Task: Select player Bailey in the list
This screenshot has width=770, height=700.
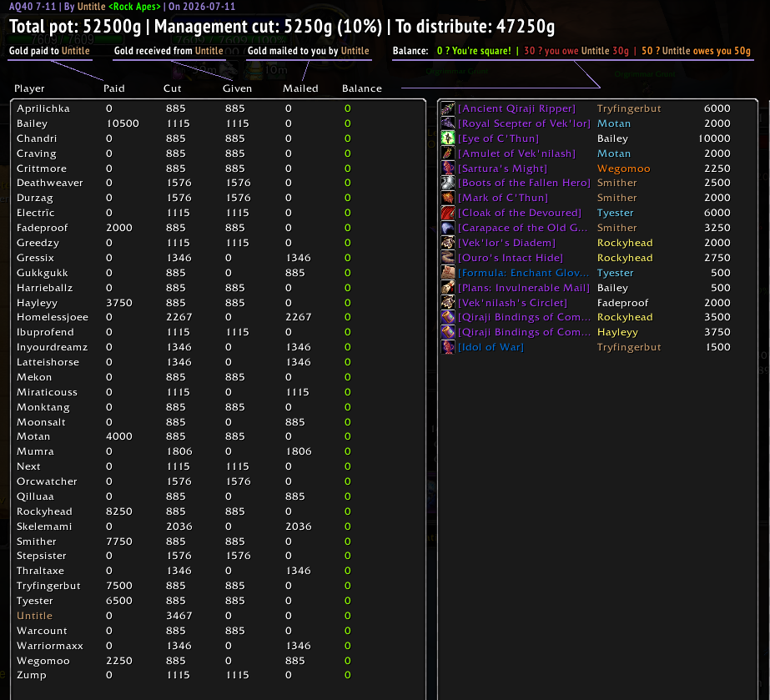Action: [32, 123]
